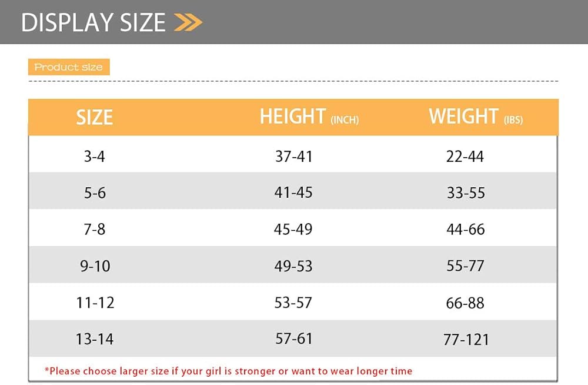Select size 13-14 in the table
588x385 pixels.
pos(95,339)
